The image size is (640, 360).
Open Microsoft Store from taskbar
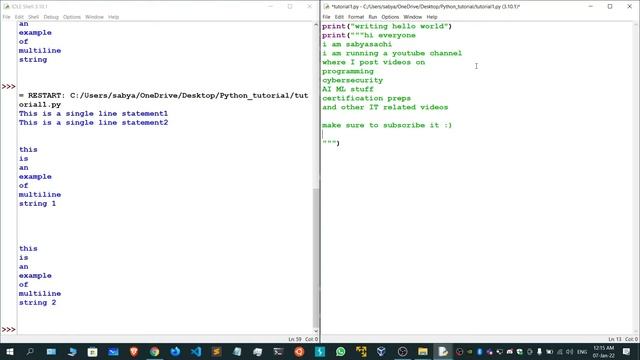[x=93, y=351]
